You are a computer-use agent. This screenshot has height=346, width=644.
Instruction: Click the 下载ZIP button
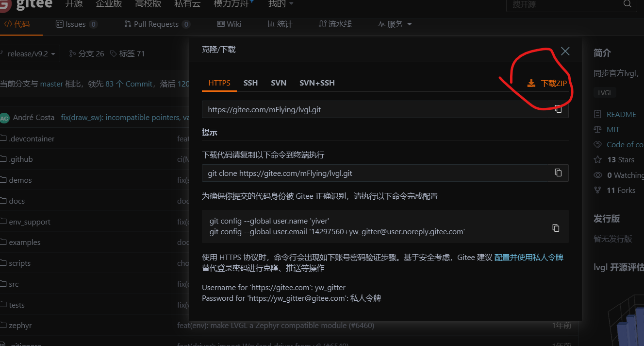(x=547, y=84)
